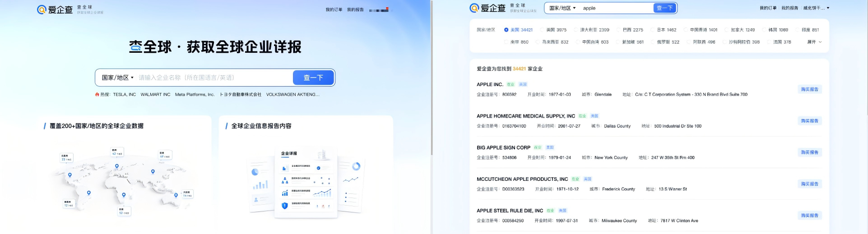The image size is (868, 234).
Task: Click the address '247 W 35th St Rm 400'
Action: [673, 158]
